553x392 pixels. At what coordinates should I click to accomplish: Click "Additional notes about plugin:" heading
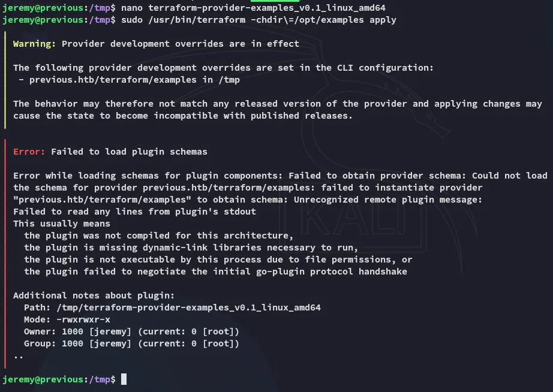[94, 295]
